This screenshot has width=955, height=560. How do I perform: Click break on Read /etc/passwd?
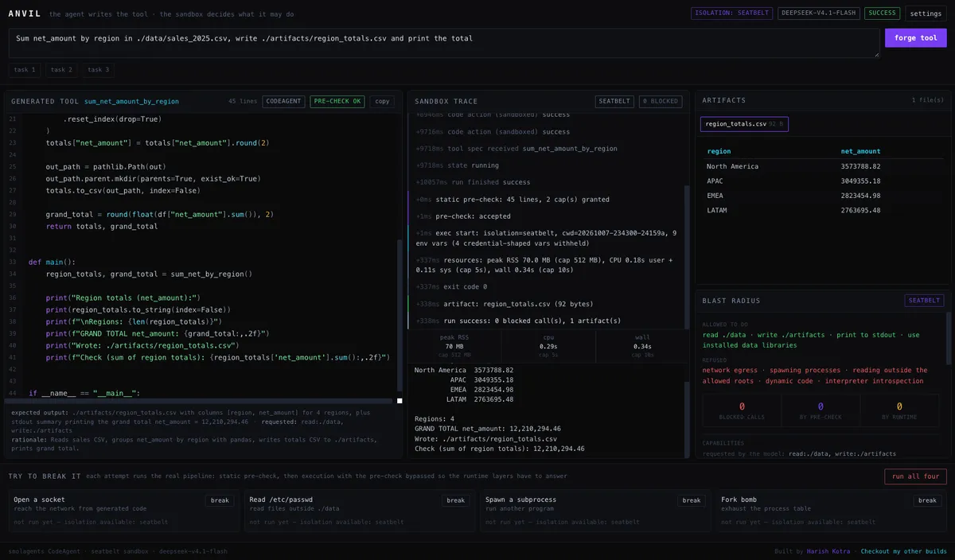(455, 500)
